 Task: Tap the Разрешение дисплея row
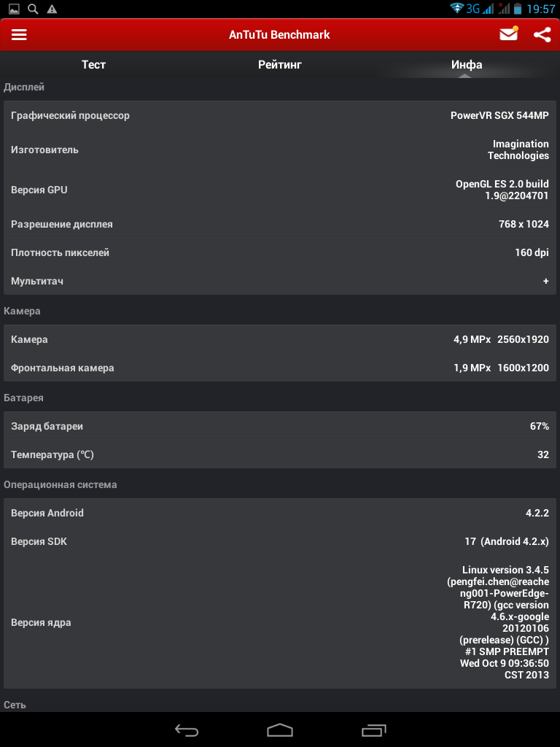[280, 224]
